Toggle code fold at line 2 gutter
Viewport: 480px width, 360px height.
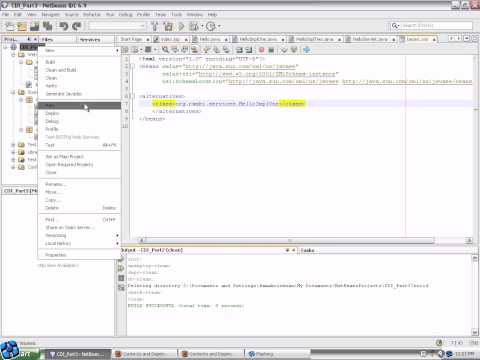point(133,66)
